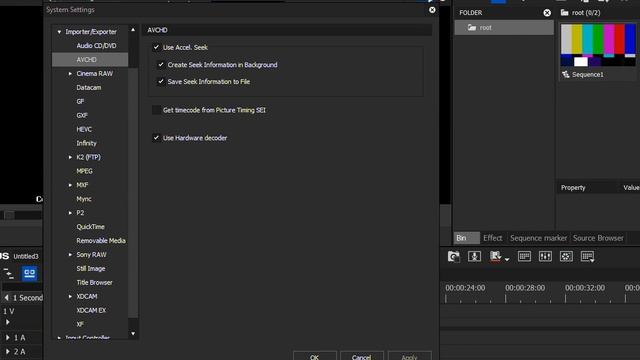This screenshot has width=640, height=360.
Task: Expand the K2 (FTP) tree node
Action: tap(70, 157)
